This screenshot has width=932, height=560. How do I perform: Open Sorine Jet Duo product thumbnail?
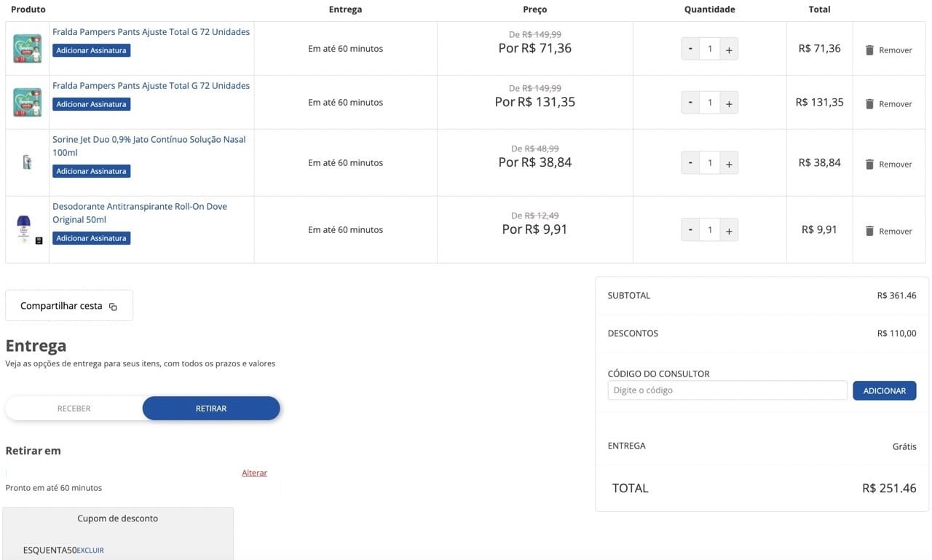click(27, 162)
